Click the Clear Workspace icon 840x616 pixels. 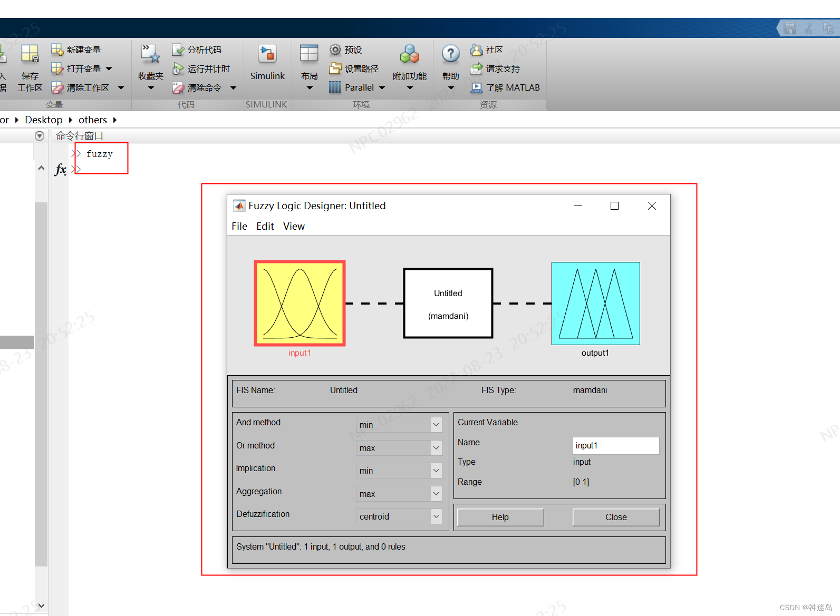coord(57,87)
